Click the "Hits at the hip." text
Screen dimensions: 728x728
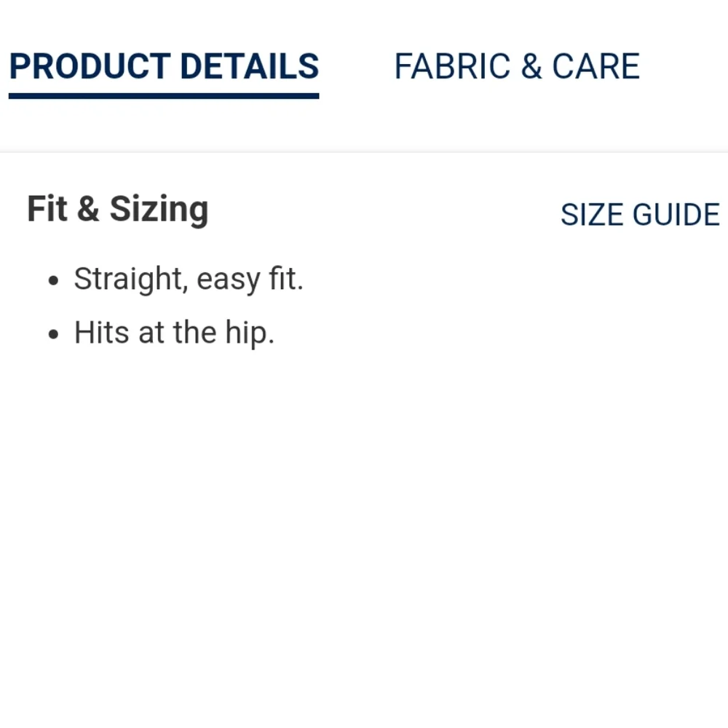click(174, 333)
